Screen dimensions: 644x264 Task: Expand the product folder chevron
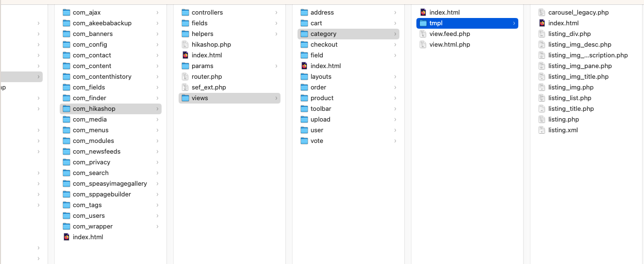click(x=395, y=98)
